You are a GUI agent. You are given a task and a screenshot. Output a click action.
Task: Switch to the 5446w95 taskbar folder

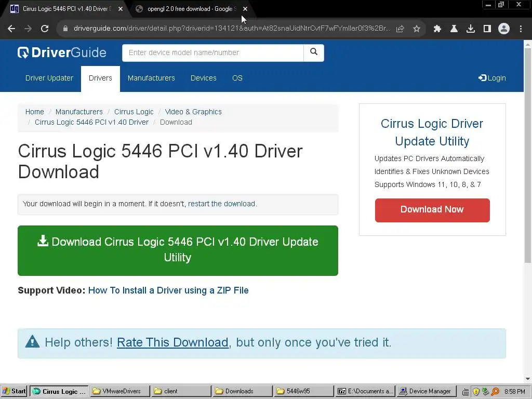(x=303, y=391)
